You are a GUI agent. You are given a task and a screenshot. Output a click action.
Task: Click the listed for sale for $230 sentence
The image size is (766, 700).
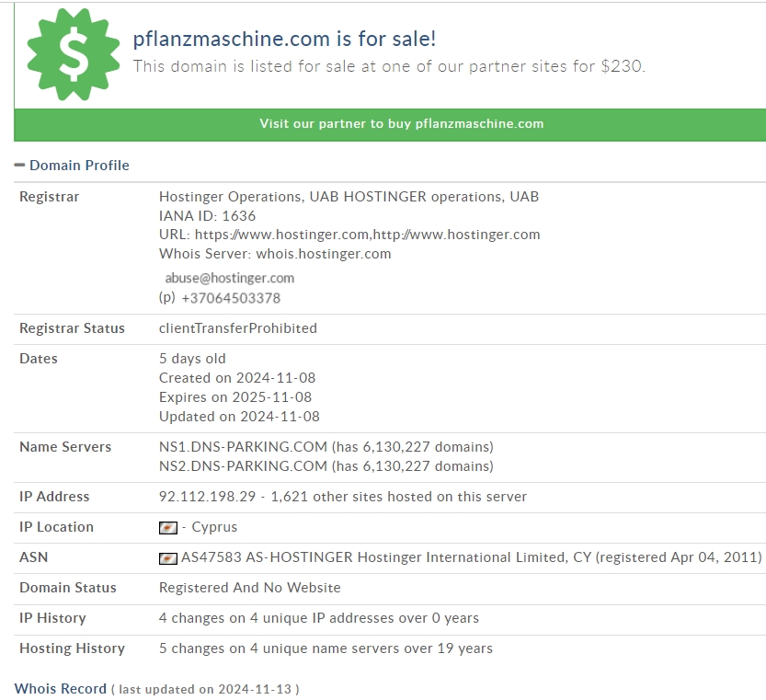(x=389, y=66)
